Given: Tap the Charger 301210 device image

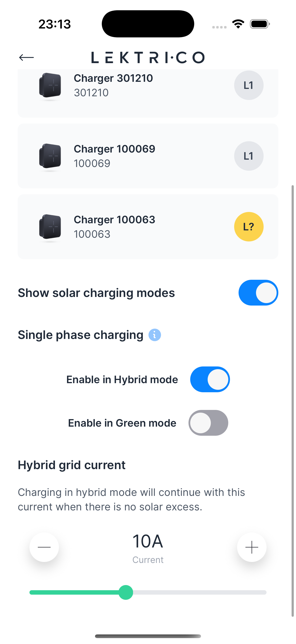Looking at the screenshot, I should point(50,85).
